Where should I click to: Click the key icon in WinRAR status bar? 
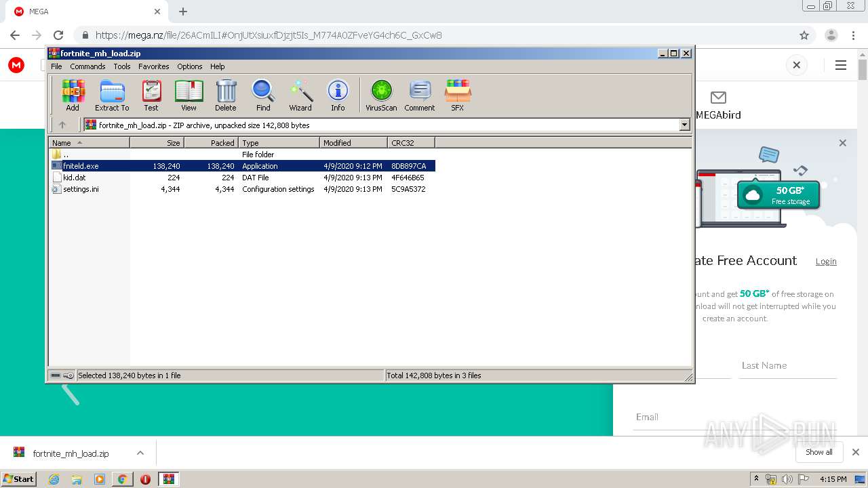click(x=68, y=375)
